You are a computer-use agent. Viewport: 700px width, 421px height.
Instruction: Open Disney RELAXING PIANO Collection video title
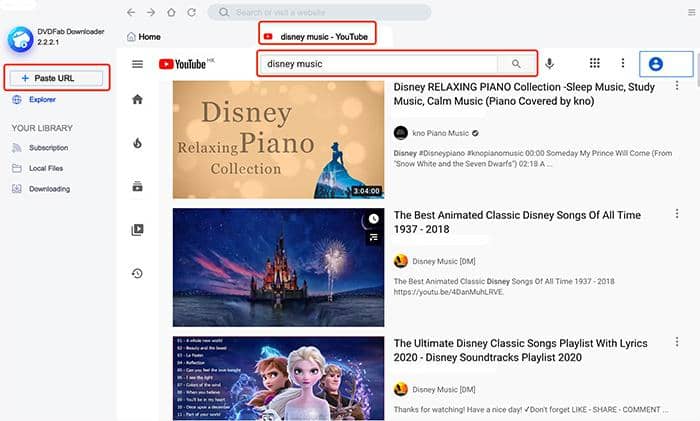pyautogui.click(x=524, y=94)
